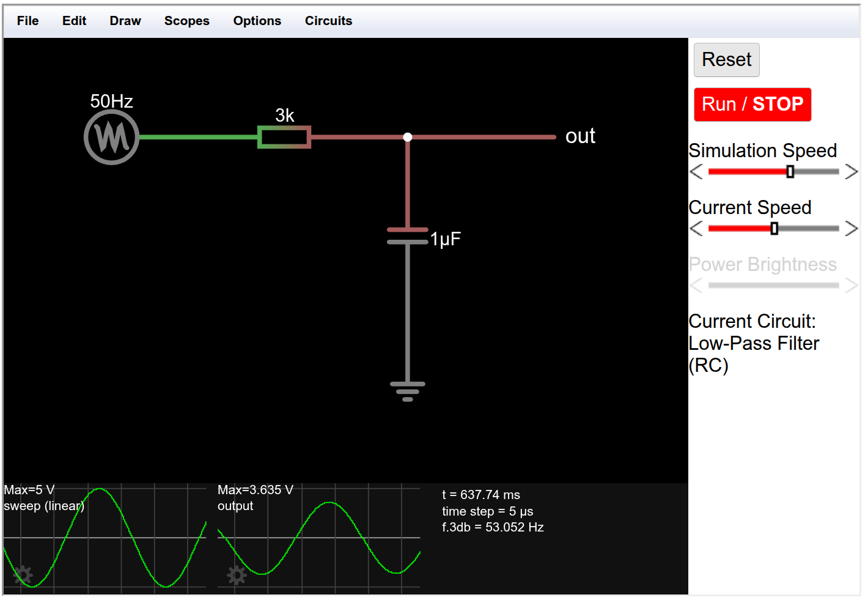Image resolution: width=868 pixels, height=600 pixels.
Task: Click the ground symbol below the capacitor
Action: [x=408, y=391]
